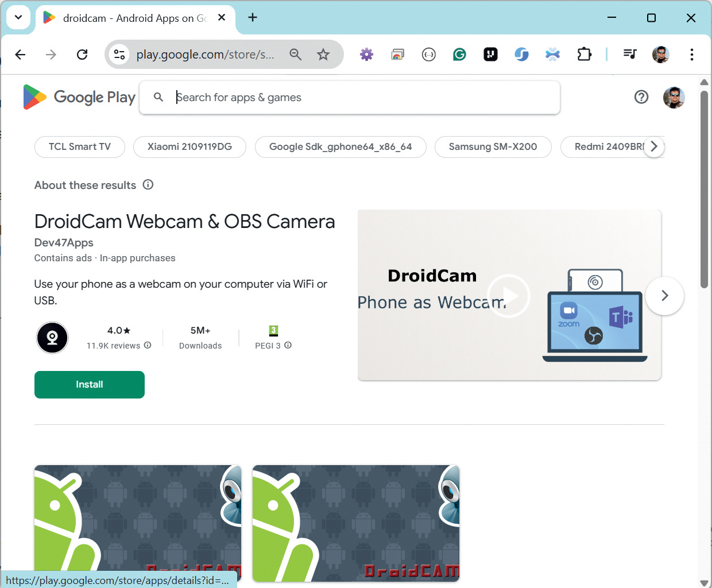Open a new browser tab
712x588 pixels.
[x=253, y=18]
